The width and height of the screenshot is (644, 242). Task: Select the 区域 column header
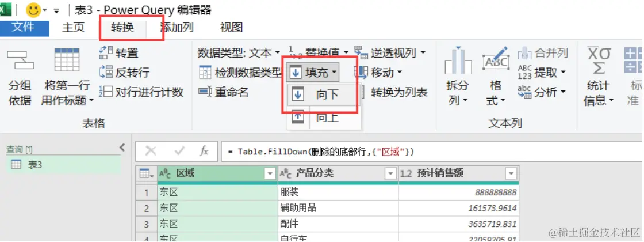click(217, 173)
